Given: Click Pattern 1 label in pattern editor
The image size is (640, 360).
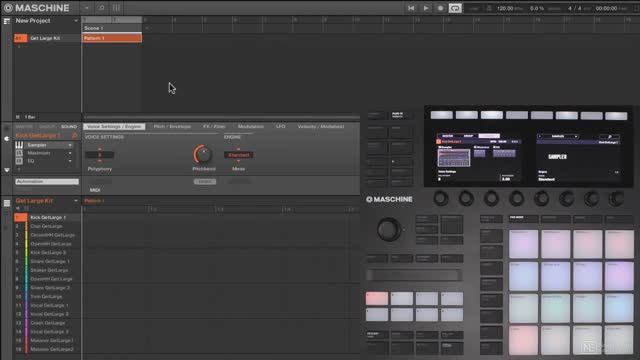Looking at the screenshot, I should pyautogui.click(x=94, y=201).
